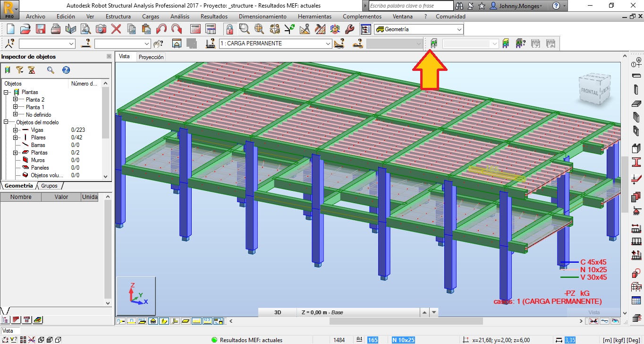
Task: Click the 'Z = 0,00 m - Base' plane selector
Action: click(x=358, y=312)
